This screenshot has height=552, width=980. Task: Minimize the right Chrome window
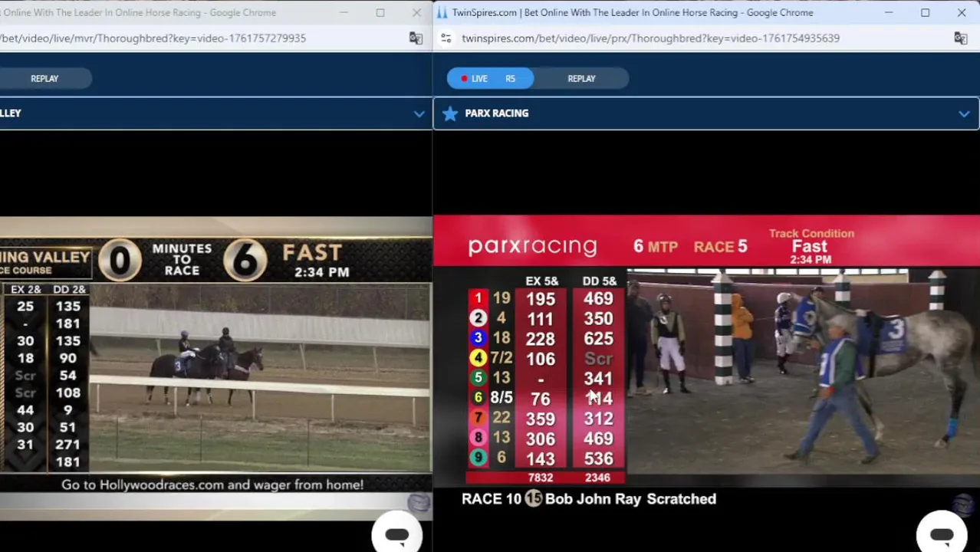(889, 12)
